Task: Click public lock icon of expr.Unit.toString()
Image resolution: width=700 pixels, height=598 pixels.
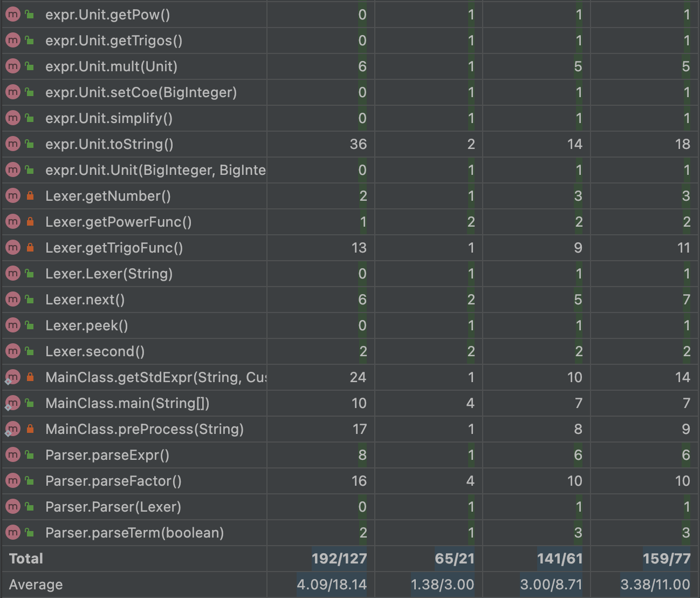Action: 30,144
